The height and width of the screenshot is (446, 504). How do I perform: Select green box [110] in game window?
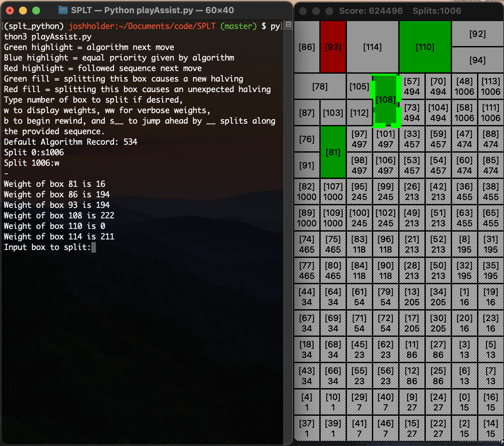(425, 47)
